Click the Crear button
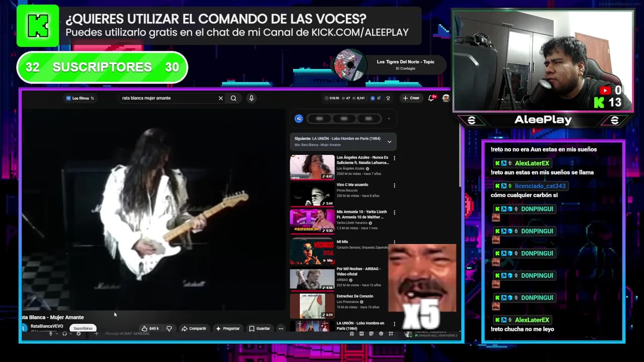The width and height of the screenshot is (644, 362). [411, 98]
